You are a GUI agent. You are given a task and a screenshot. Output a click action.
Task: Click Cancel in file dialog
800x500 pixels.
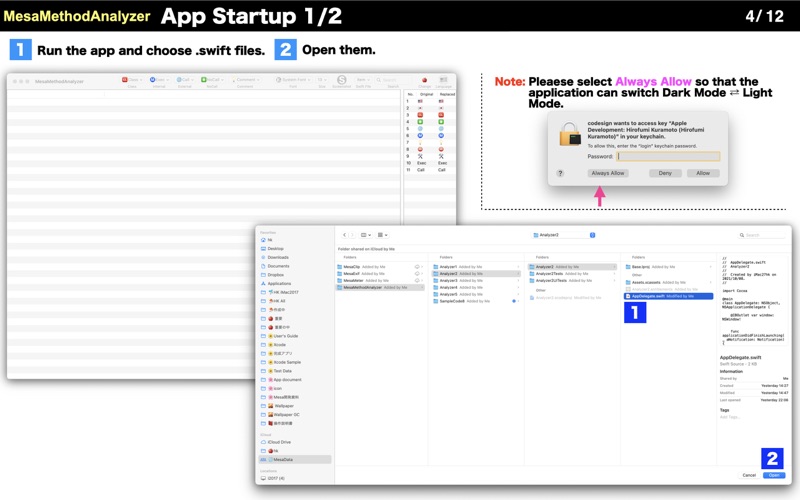(x=749, y=475)
